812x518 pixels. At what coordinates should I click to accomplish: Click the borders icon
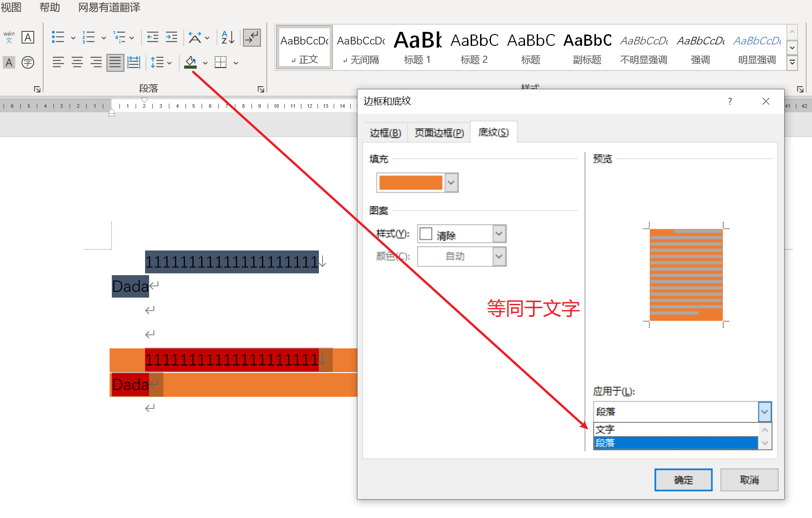[221, 62]
